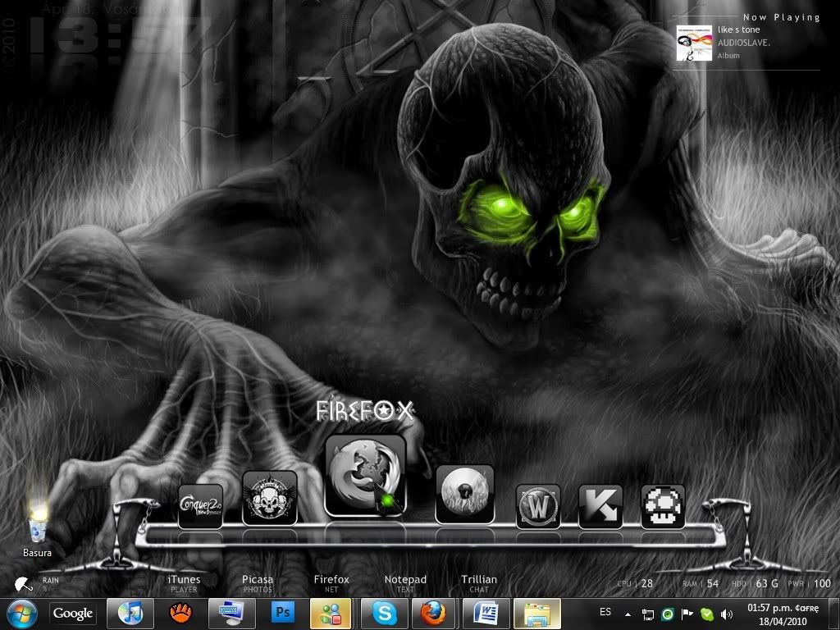
Task: Open the pixel mushroom dock icon
Action: (663, 506)
